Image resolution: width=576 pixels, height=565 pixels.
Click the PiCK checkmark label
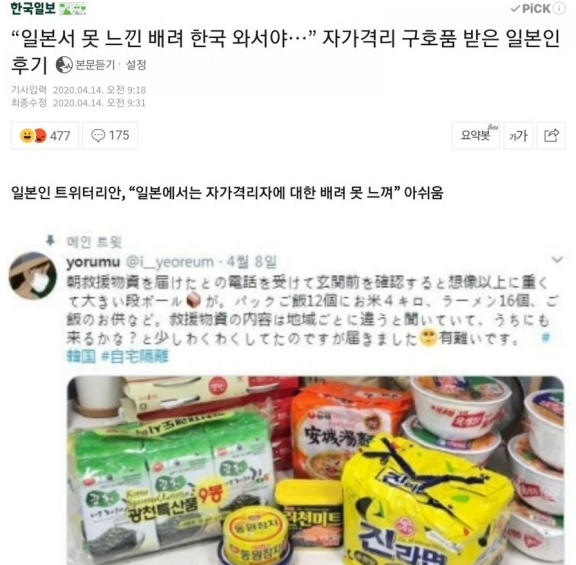(531, 8)
